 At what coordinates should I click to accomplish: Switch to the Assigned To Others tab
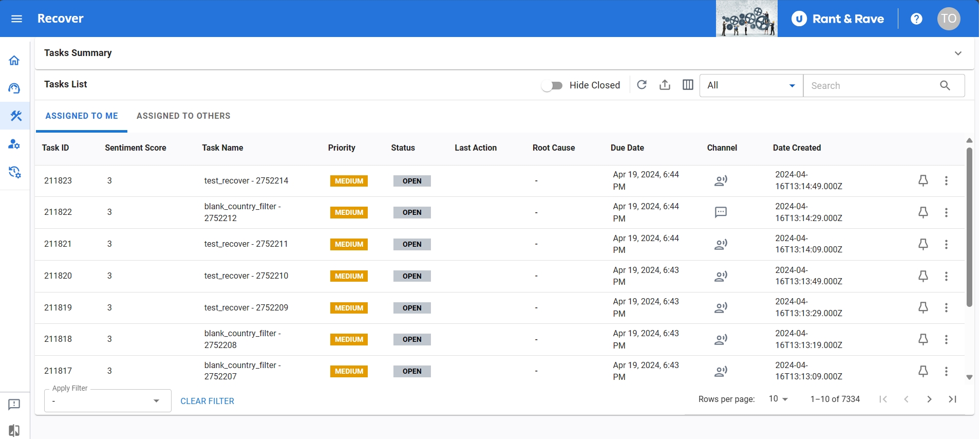183,116
